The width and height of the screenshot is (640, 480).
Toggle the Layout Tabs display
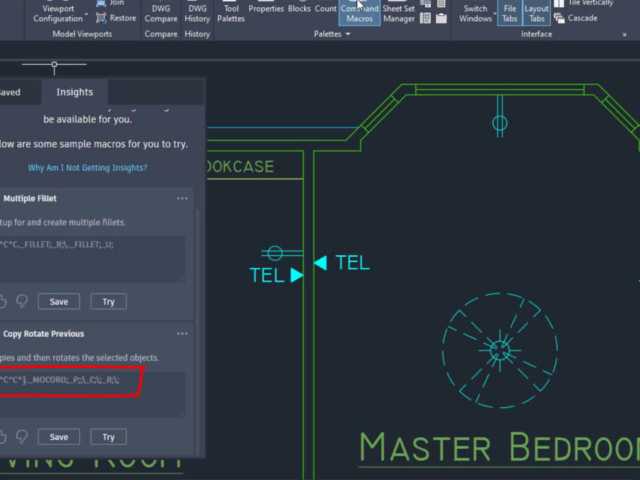[x=537, y=11]
